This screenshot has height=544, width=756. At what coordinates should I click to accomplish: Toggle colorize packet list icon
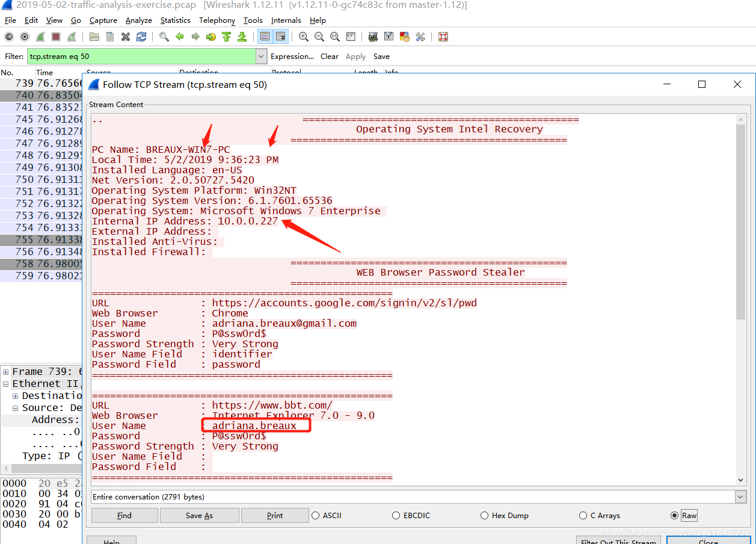click(265, 37)
